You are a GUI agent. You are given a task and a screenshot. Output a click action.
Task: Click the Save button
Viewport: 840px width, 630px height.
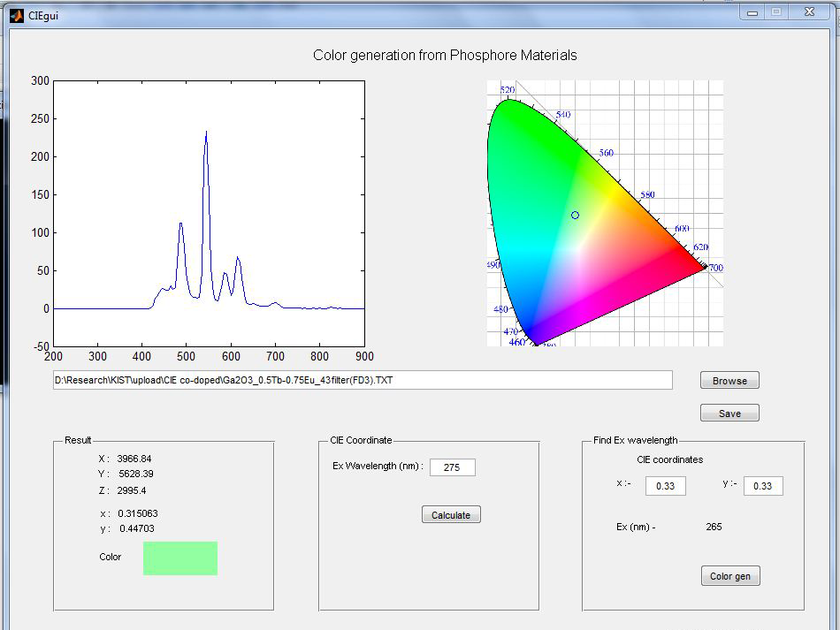pos(729,414)
